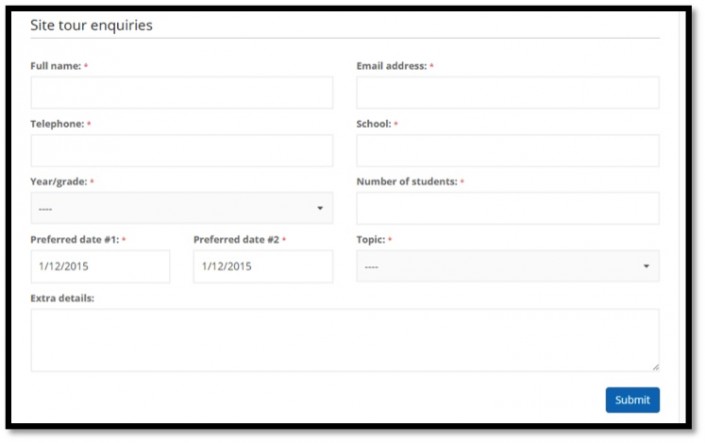Click the "Telephone:" label text
This screenshot has height=443, width=705.
click(x=57, y=124)
